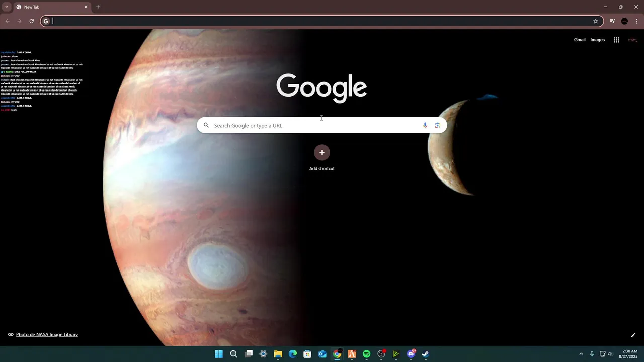
Task: Open Task View on the taskbar
Action: (x=249, y=354)
